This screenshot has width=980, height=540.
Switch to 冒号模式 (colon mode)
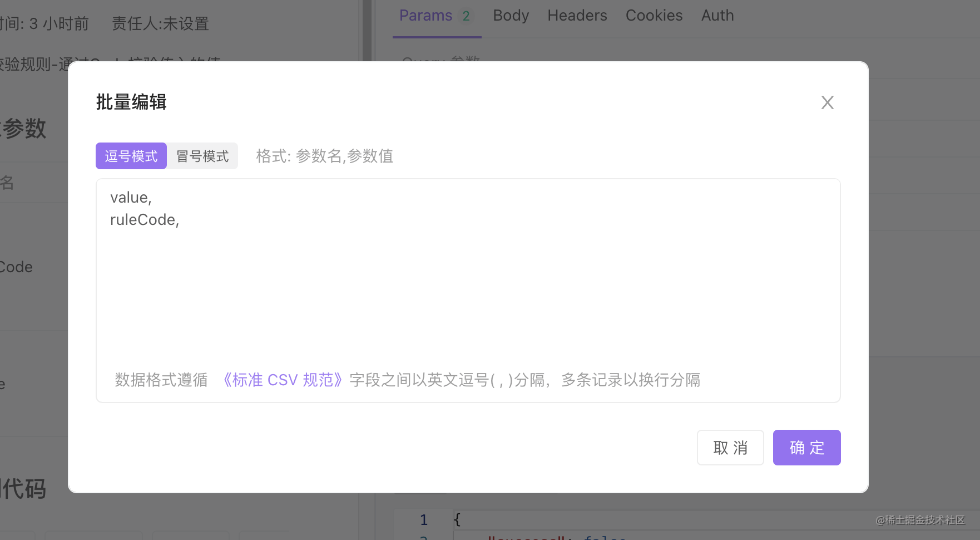(x=202, y=156)
